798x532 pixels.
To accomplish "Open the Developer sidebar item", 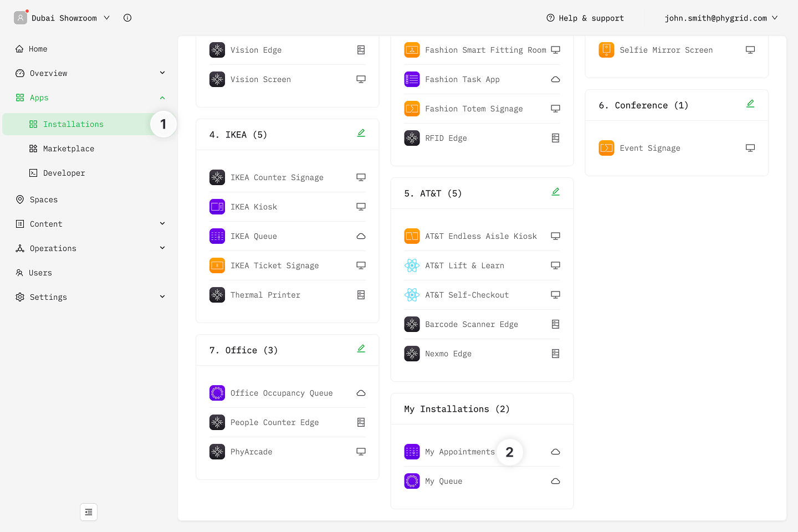I will point(64,173).
